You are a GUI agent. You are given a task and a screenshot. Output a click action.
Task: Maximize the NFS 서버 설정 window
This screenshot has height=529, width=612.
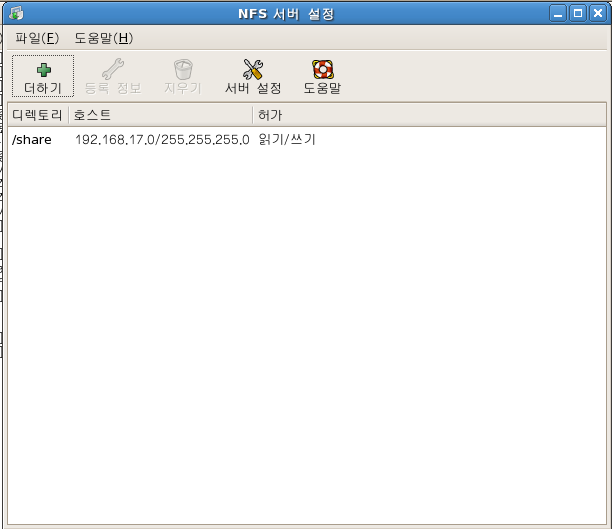[x=578, y=14]
